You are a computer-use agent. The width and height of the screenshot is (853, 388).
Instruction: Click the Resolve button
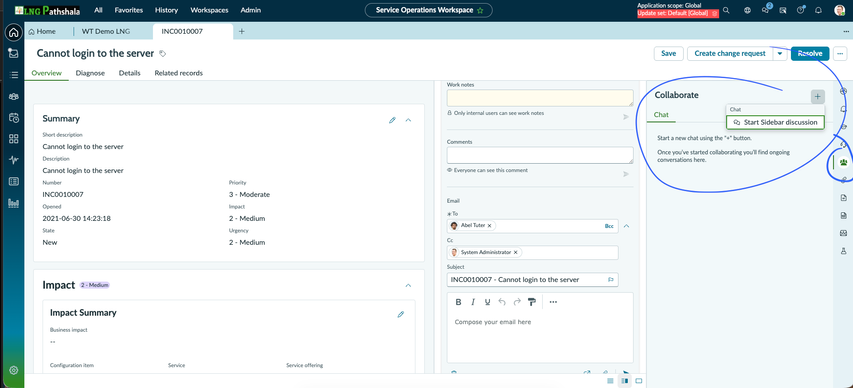(810, 53)
